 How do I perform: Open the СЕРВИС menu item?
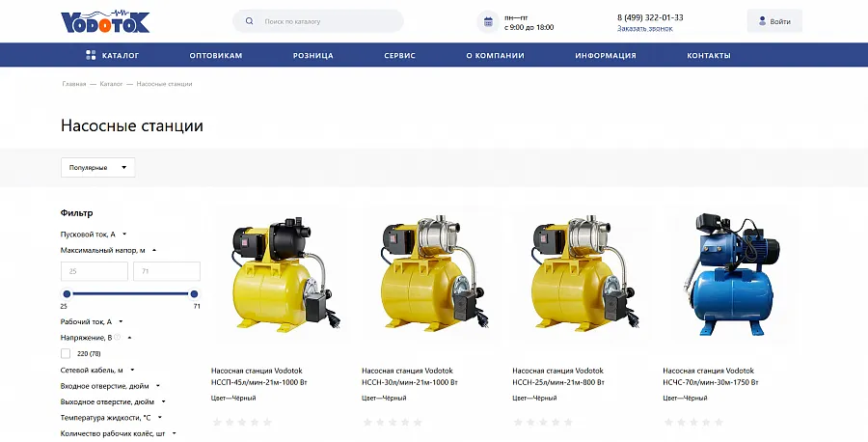pyautogui.click(x=399, y=55)
